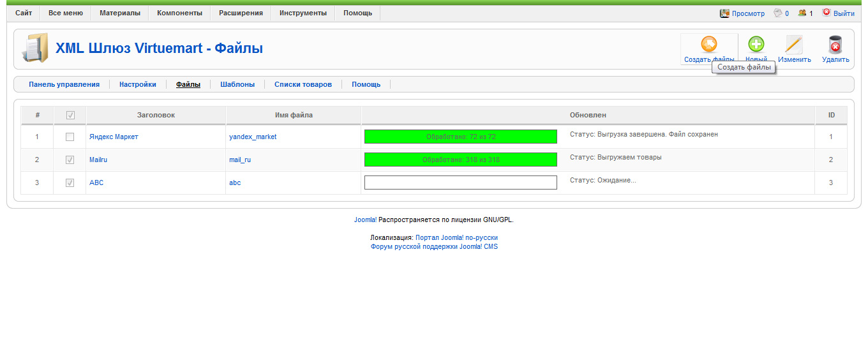This screenshot has height=358, width=868.
Task: Sort by the ID column header
Action: pyautogui.click(x=832, y=115)
